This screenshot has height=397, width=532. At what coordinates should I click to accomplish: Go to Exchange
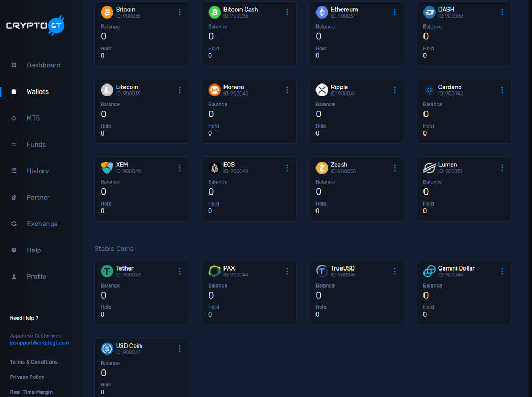pos(42,224)
